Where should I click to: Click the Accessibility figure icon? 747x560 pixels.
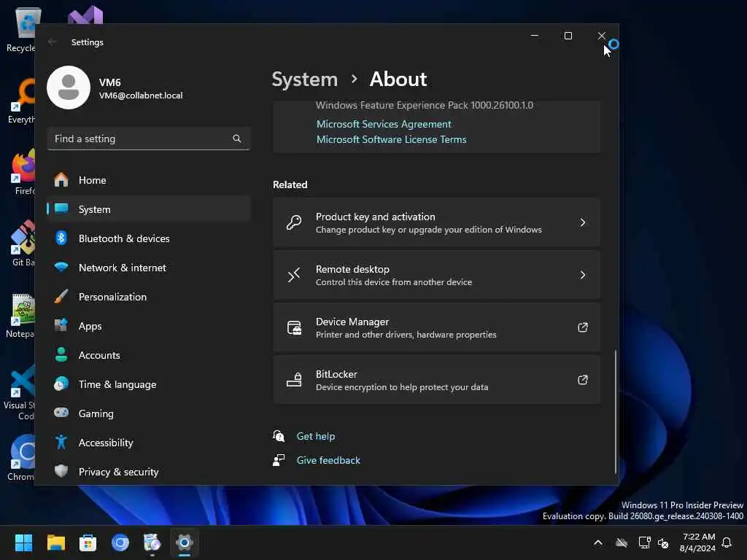(x=61, y=442)
